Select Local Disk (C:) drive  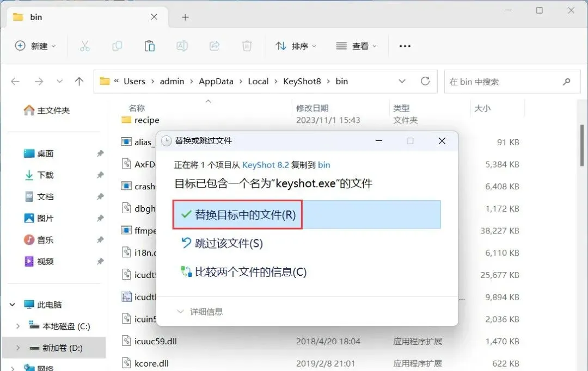(x=59, y=326)
